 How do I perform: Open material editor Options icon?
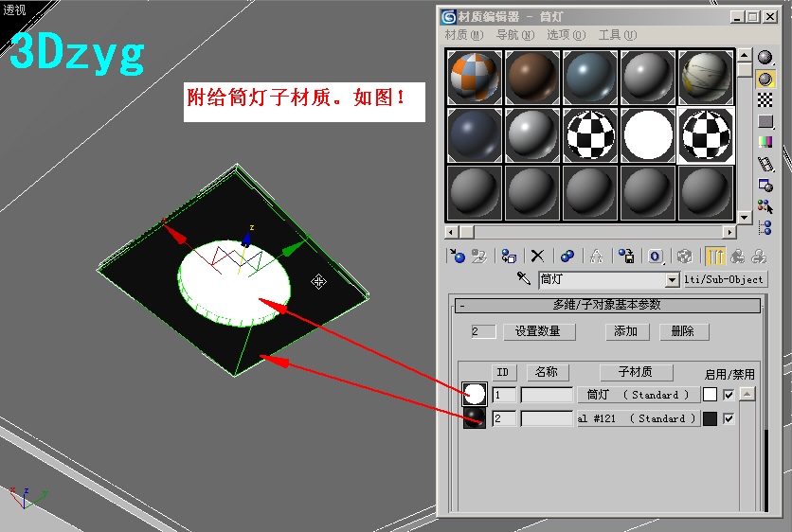tap(765, 186)
